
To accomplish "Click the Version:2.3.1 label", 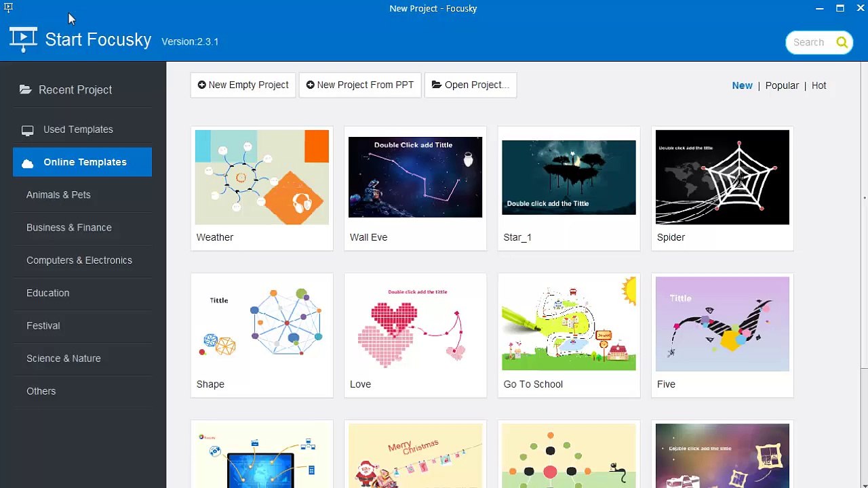I will tap(190, 41).
